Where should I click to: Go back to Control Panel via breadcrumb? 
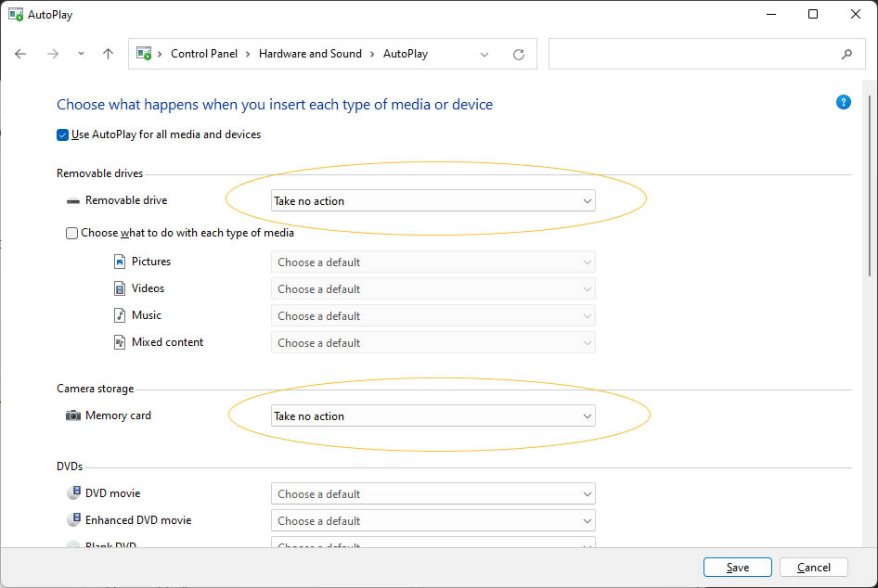pos(204,54)
